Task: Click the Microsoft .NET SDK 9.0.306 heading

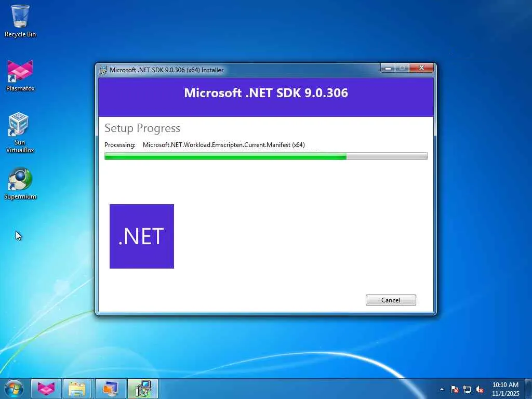Action: click(x=266, y=93)
